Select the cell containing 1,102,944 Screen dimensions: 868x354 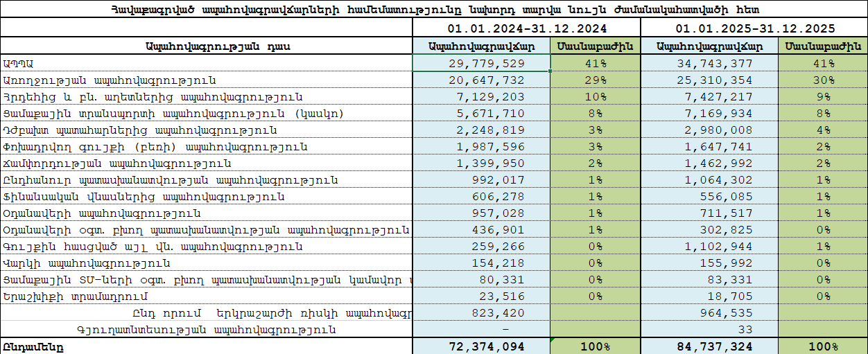709,247
